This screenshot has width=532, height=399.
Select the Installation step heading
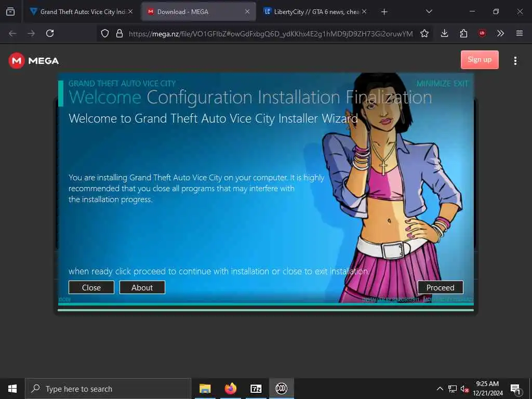[x=299, y=97]
